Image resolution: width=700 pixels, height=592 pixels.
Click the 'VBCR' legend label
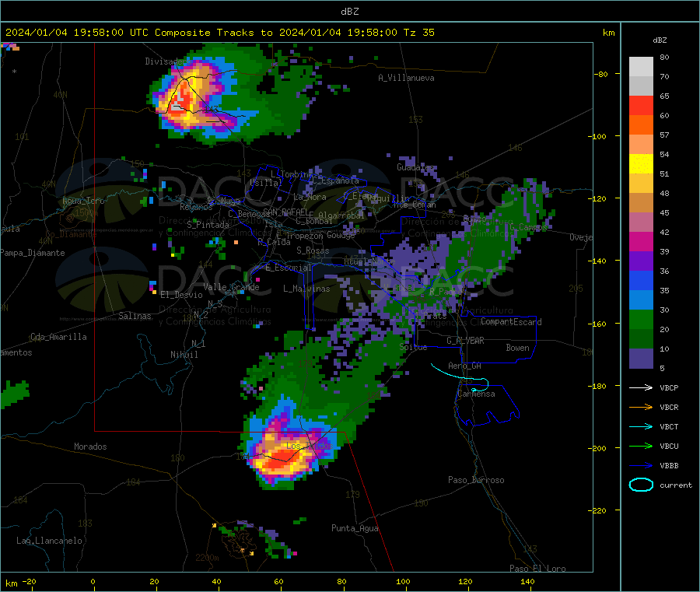pos(669,407)
